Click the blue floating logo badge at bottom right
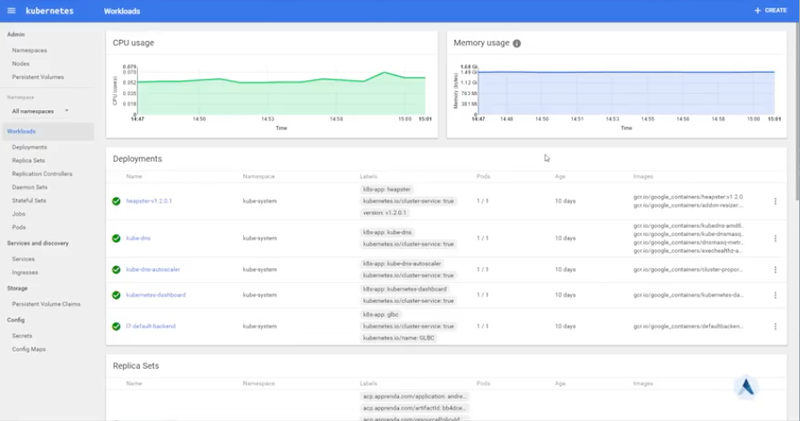This screenshot has width=800, height=421. tap(748, 388)
